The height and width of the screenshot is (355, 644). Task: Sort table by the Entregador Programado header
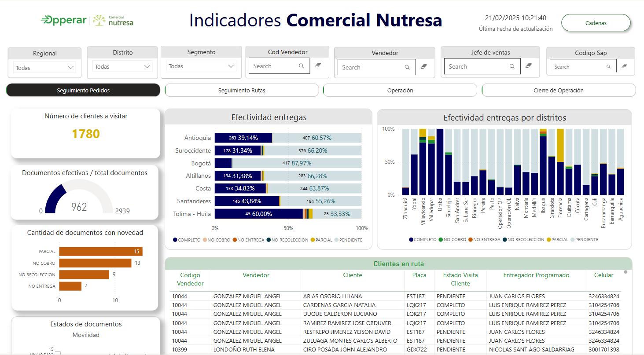click(536, 275)
